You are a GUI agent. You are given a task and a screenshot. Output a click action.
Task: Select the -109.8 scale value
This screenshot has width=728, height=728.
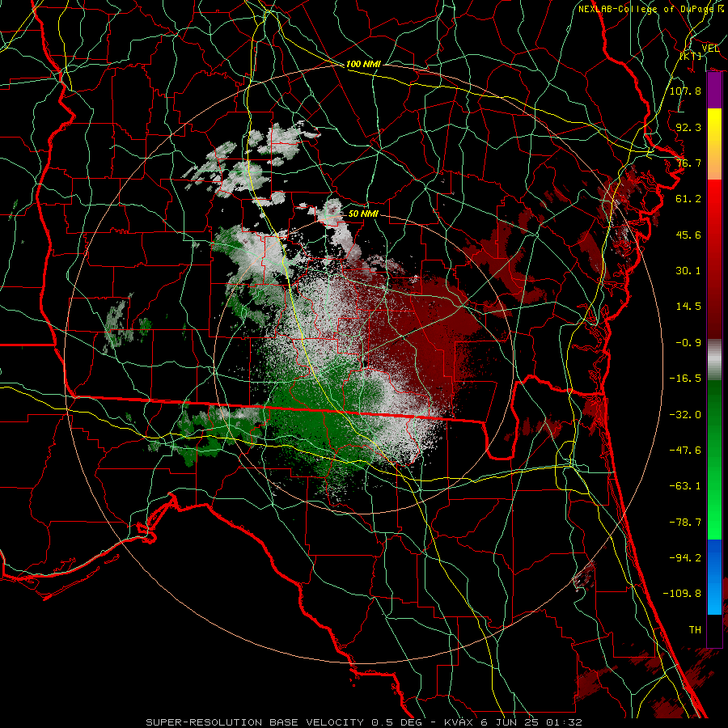point(682,594)
